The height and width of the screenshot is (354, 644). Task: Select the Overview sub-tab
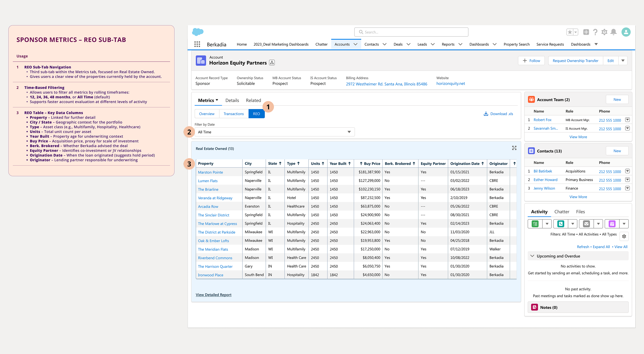pos(207,114)
